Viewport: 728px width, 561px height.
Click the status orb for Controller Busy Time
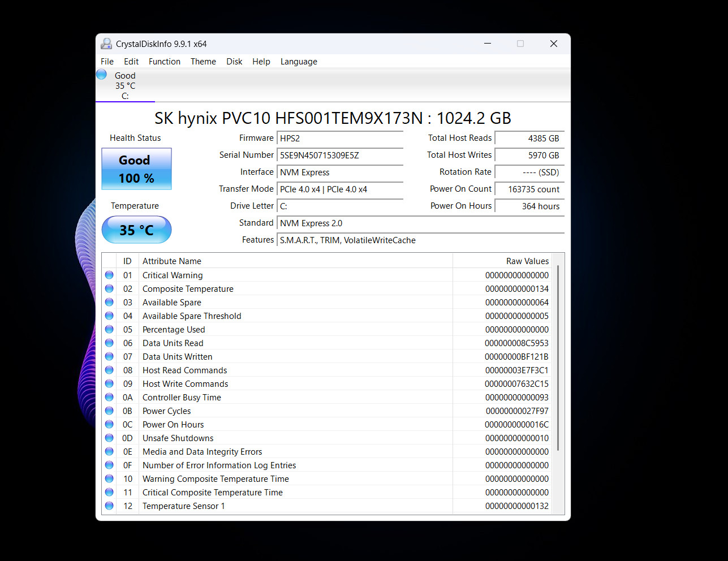click(x=109, y=397)
